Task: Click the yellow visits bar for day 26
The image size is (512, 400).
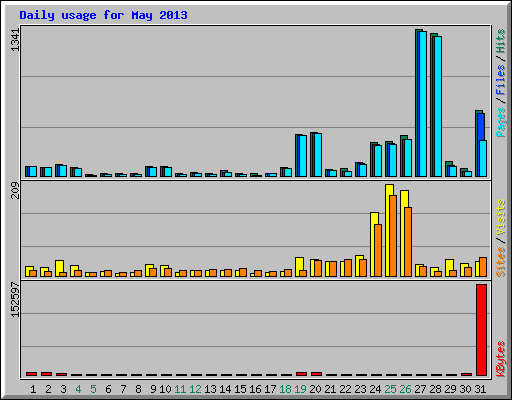Action: [x=403, y=233]
